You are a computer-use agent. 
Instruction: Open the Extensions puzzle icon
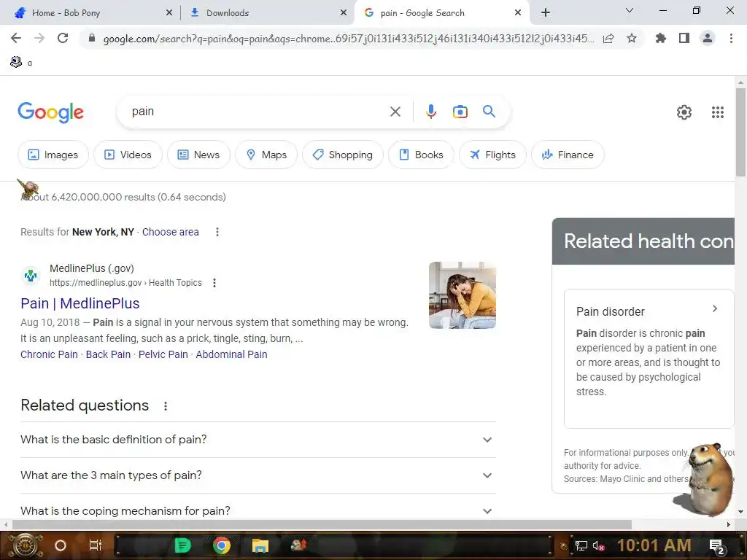tap(660, 38)
